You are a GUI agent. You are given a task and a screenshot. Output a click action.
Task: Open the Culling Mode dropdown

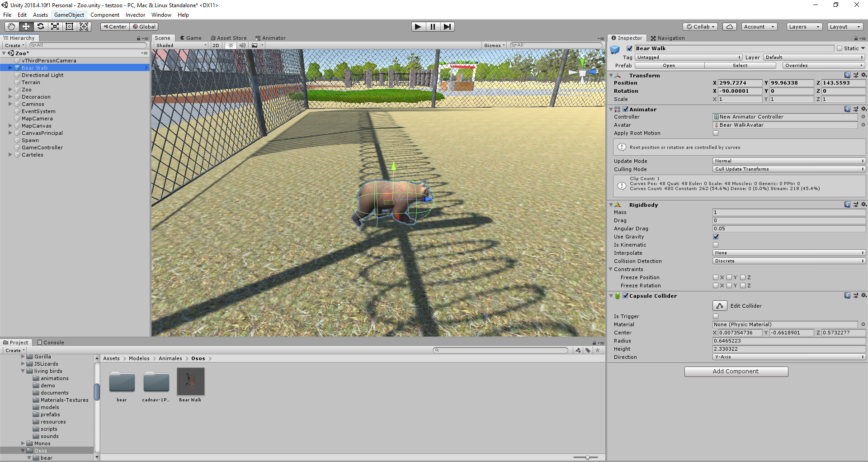789,169
